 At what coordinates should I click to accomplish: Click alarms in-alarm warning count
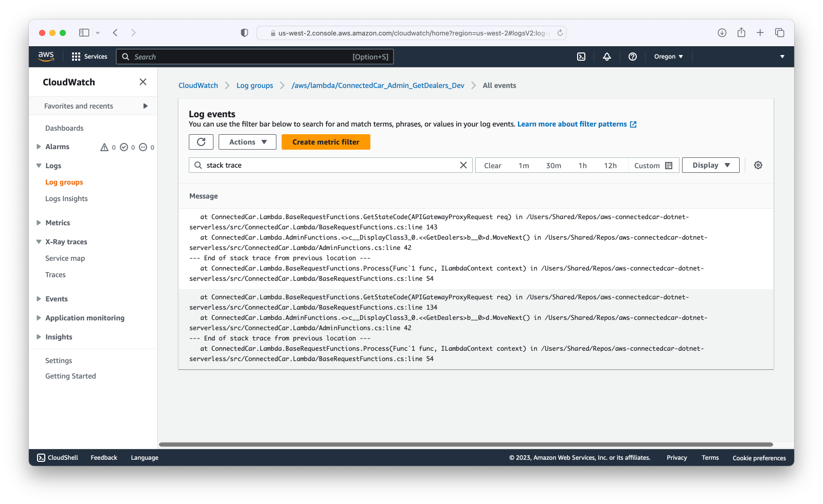point(108,147)
